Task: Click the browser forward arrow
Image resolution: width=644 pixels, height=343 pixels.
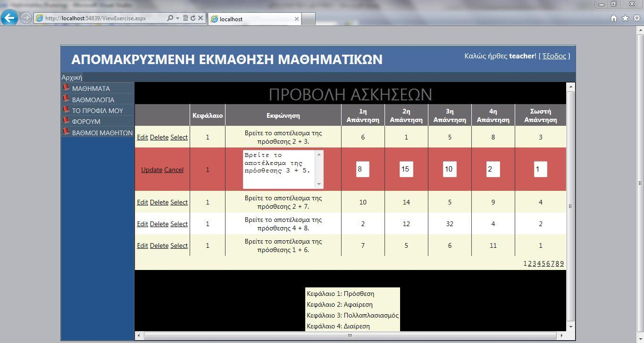Action: 26,18
